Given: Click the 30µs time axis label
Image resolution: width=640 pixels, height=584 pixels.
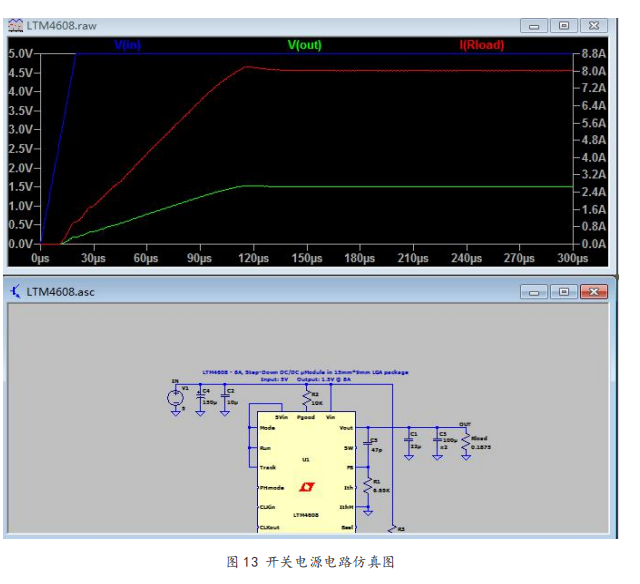Looking at the screenshot, I should click(x=93, y=258).
